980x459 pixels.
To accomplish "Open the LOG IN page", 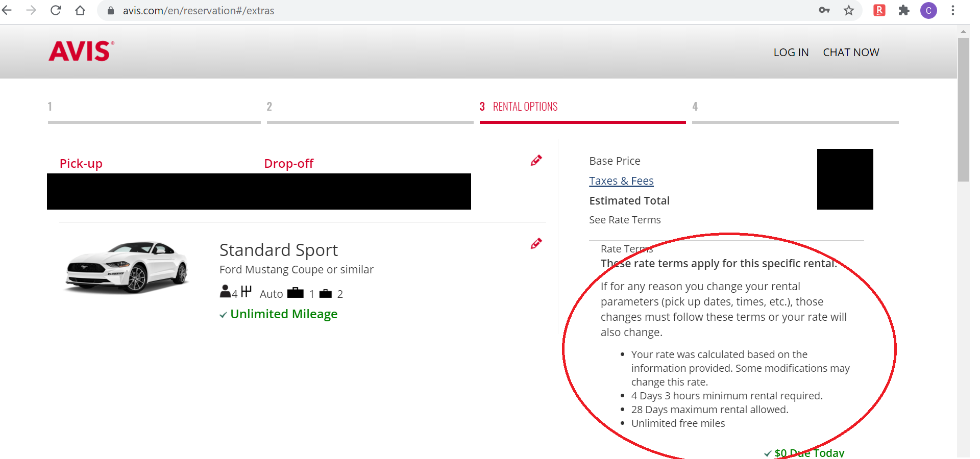I will 791,53.
